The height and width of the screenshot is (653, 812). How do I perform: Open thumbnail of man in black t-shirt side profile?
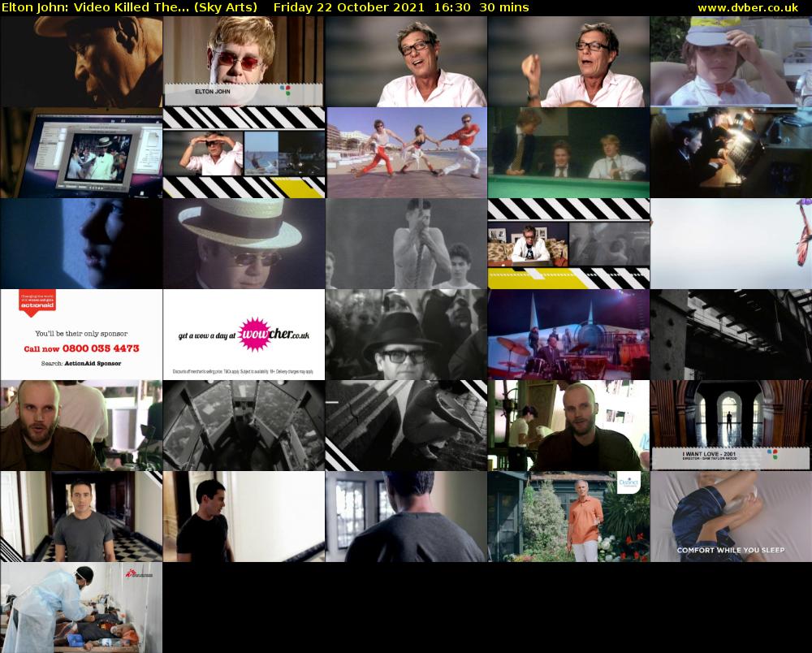(x=244, y=517)
